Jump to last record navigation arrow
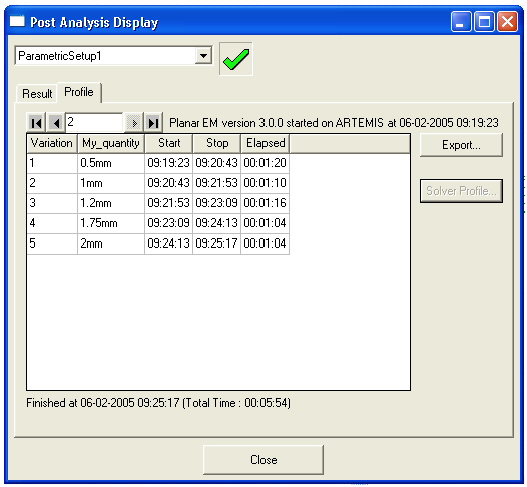 tap(153, 123)
